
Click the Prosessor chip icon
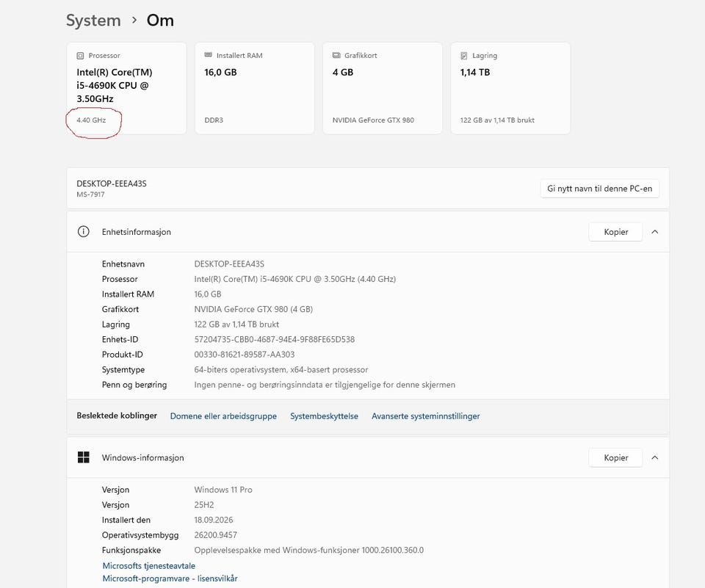80,56
